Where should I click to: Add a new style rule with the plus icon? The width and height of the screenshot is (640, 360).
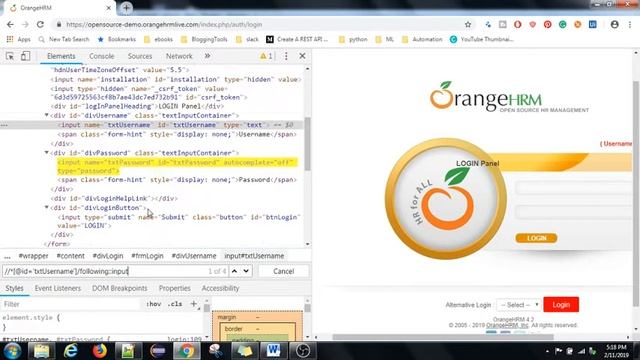(x=193, y=304)
